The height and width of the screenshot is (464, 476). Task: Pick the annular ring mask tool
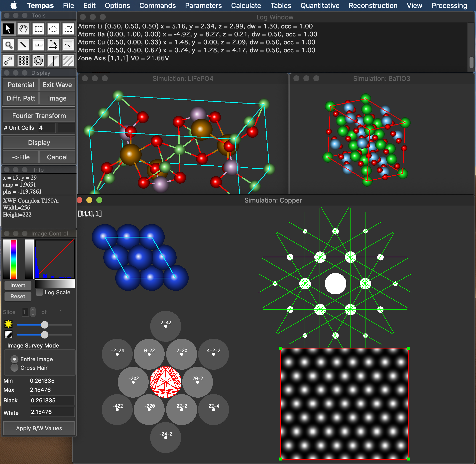[38, 61]
